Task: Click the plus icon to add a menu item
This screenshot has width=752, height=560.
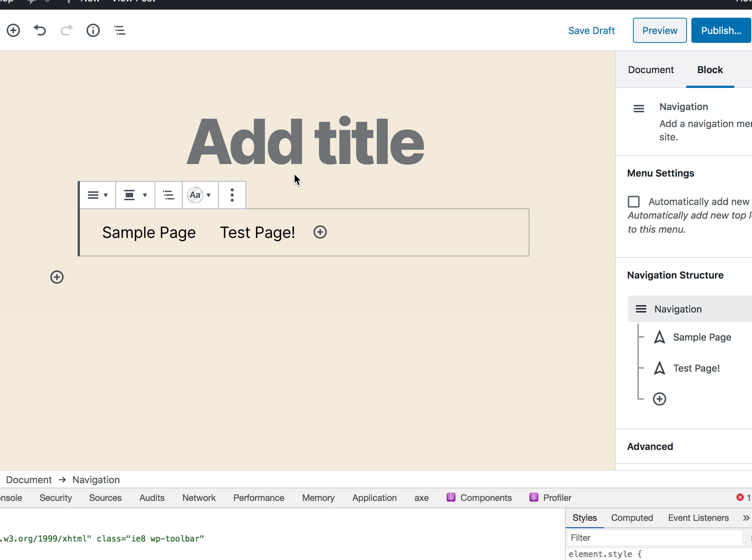Action: [x=320, y=232]
